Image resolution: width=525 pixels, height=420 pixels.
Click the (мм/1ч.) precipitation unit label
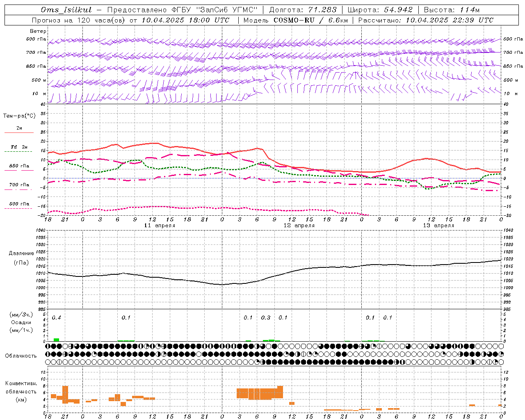click(x=21, y=330)
